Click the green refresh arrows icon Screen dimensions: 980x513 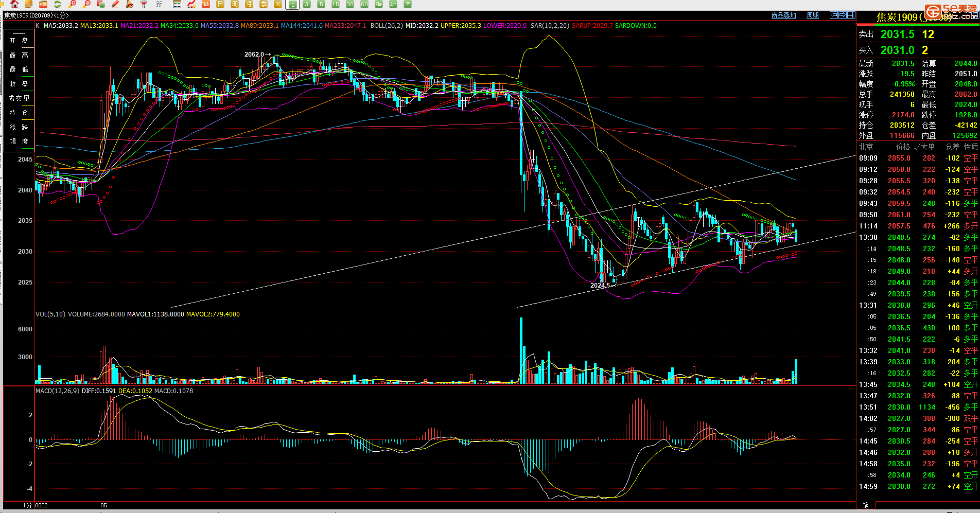coord(58,4)
